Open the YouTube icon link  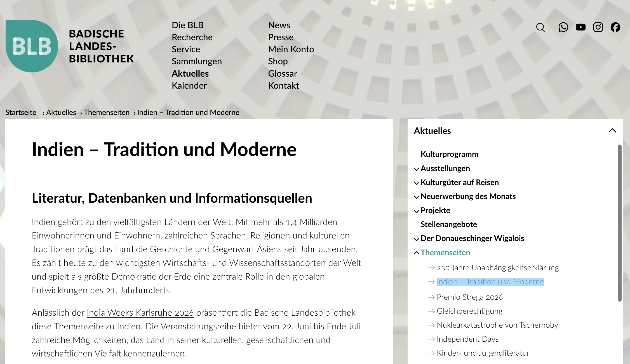[581, 27]
